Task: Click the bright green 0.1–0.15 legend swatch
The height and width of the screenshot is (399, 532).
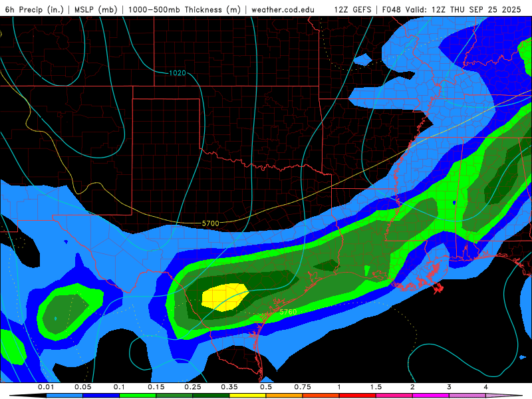Action: [138, 396]
